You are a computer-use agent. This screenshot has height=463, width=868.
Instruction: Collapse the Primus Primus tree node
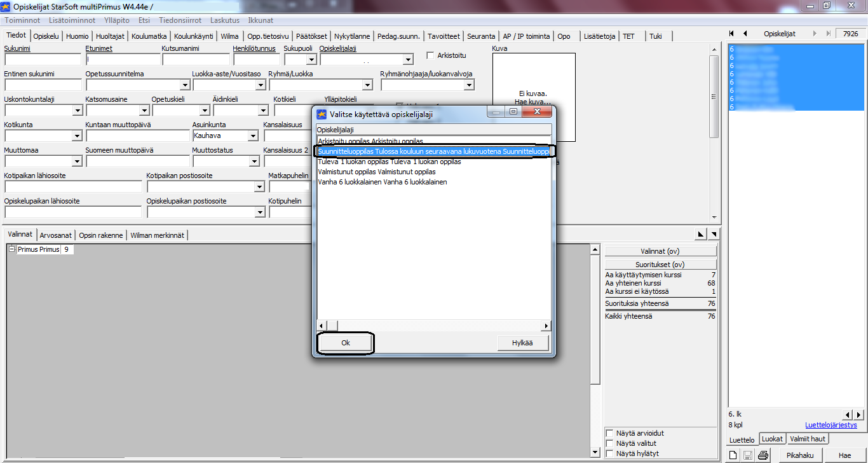(x=12, y=249)
